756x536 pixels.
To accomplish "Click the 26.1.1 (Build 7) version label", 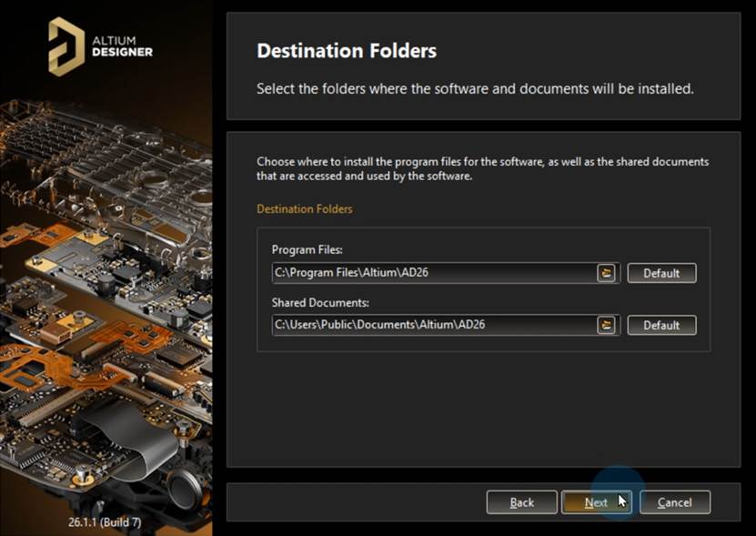I will click(x=105, y=522).
